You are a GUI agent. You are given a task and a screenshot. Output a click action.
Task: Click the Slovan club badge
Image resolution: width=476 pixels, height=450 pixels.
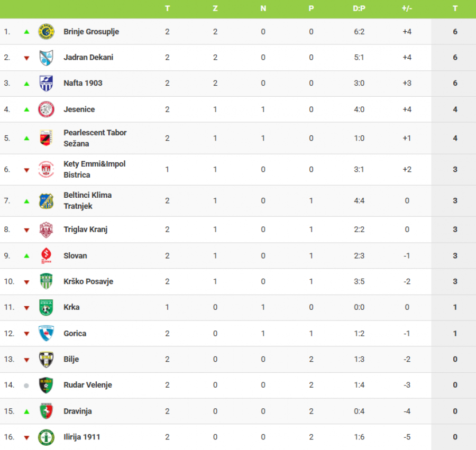click(46, 255)
